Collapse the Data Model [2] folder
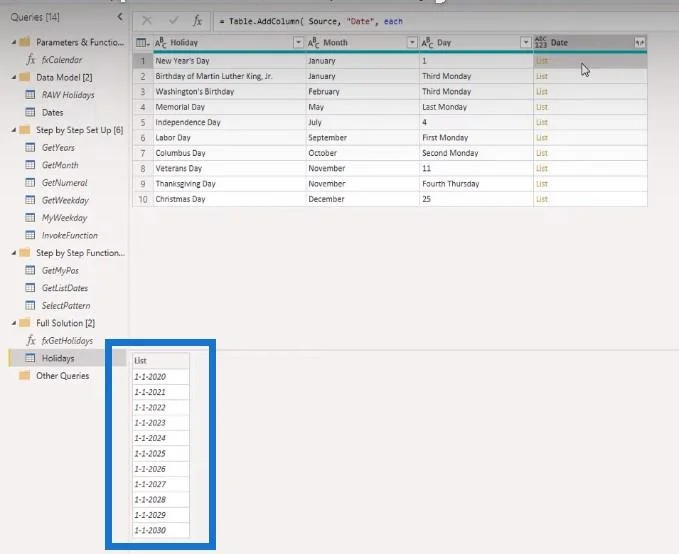The height and width of the screenshot is (554, 679). pos(14,78)
